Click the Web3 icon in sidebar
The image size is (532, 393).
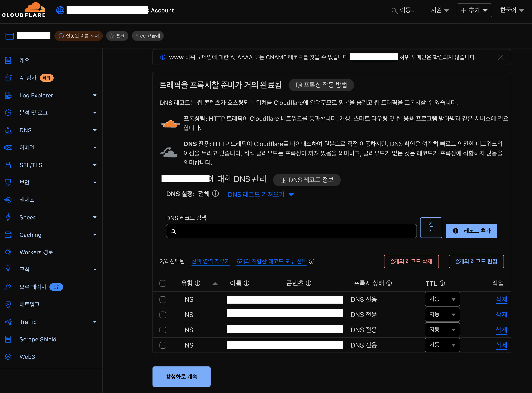tap(8, 357)
